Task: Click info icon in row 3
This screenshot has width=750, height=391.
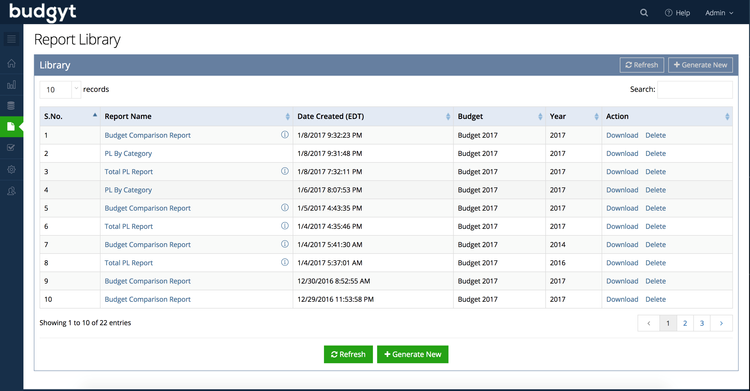Action: pyautogui.click(x=285, y=171)
